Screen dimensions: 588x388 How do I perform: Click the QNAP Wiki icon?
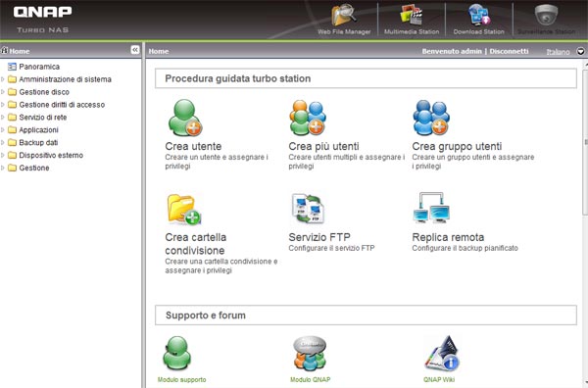tap(442, 354)
